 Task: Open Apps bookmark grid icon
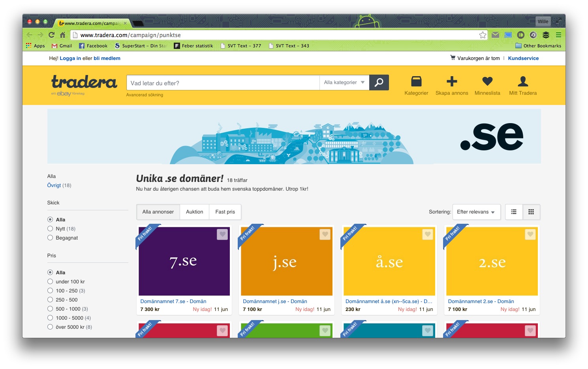[28, 46]
